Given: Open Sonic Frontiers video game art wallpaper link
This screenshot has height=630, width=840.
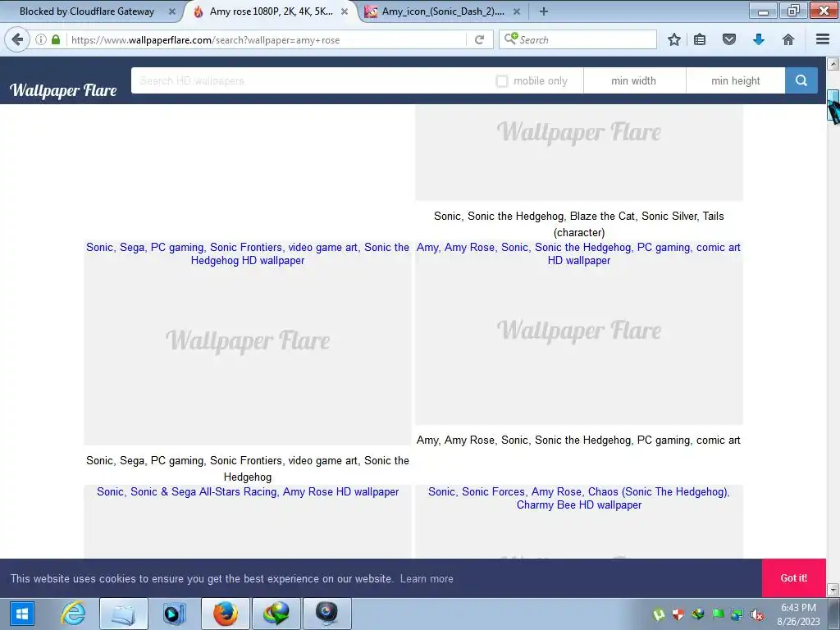Looking at the screenshot, I should click(248, 254).
